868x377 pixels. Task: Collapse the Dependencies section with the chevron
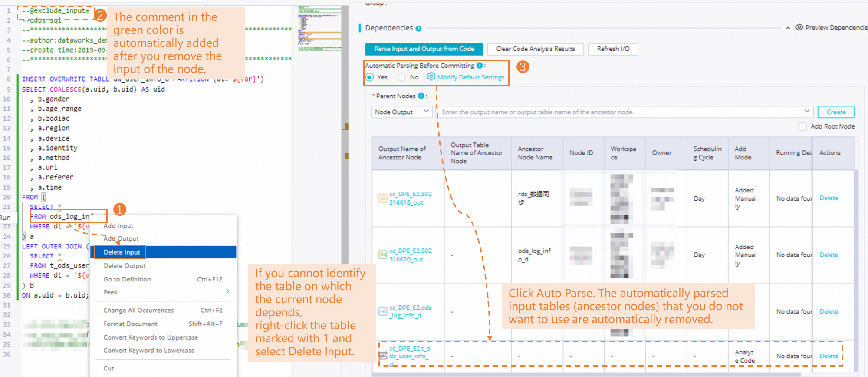point(788,28)
